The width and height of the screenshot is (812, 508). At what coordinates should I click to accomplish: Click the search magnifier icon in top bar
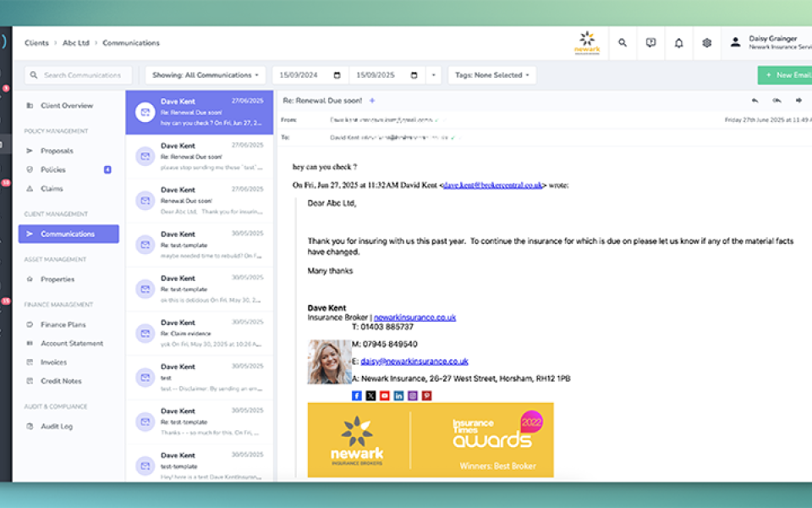(623, 43)
